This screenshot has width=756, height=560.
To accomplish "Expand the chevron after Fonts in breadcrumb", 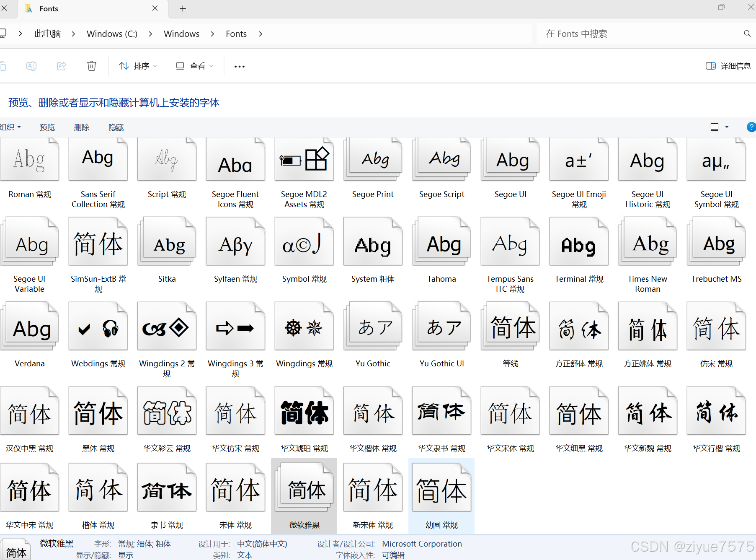I will tap(261, 34).
